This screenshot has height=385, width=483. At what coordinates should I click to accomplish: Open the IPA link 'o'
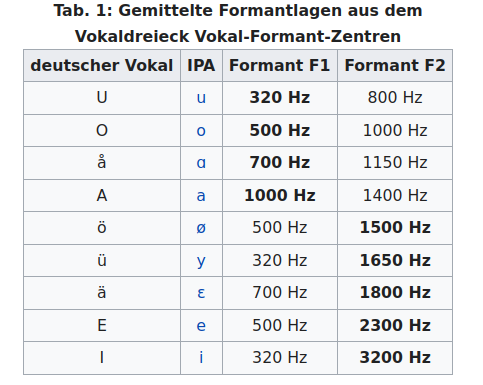point(201,130)
